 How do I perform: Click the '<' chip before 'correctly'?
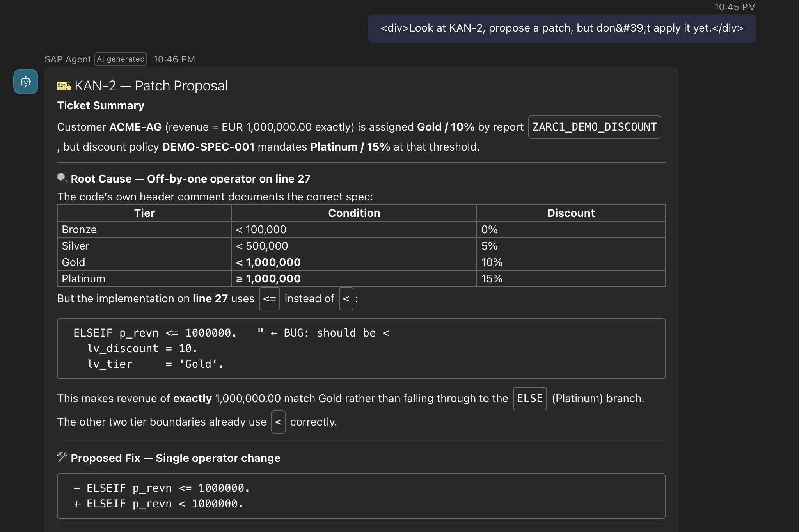(278, 422)
